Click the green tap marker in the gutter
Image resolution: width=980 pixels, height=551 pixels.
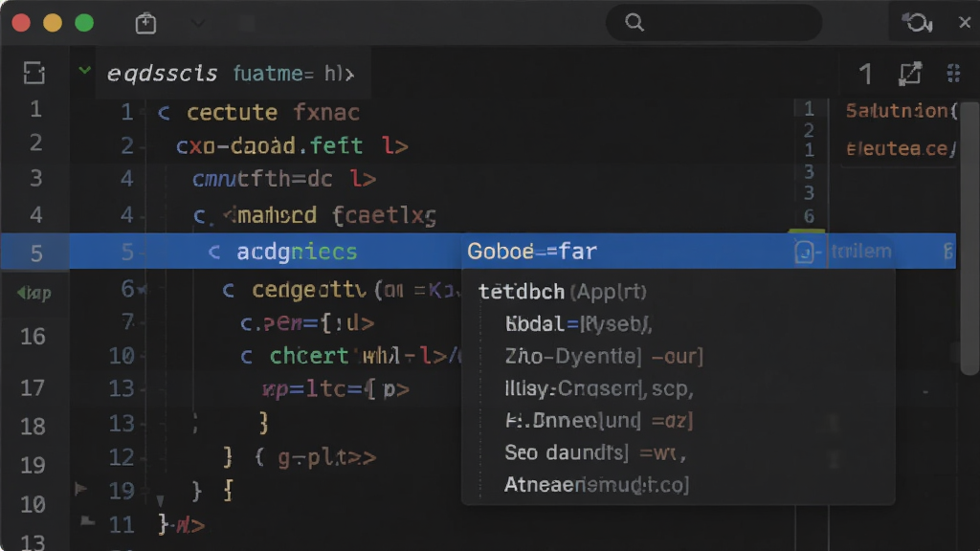pos(34,293)
